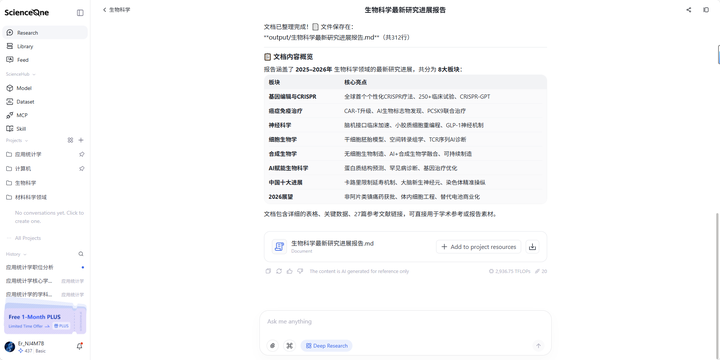Share the conversation
This screenshot has height=360, width=720.
(x=688, y=10)
